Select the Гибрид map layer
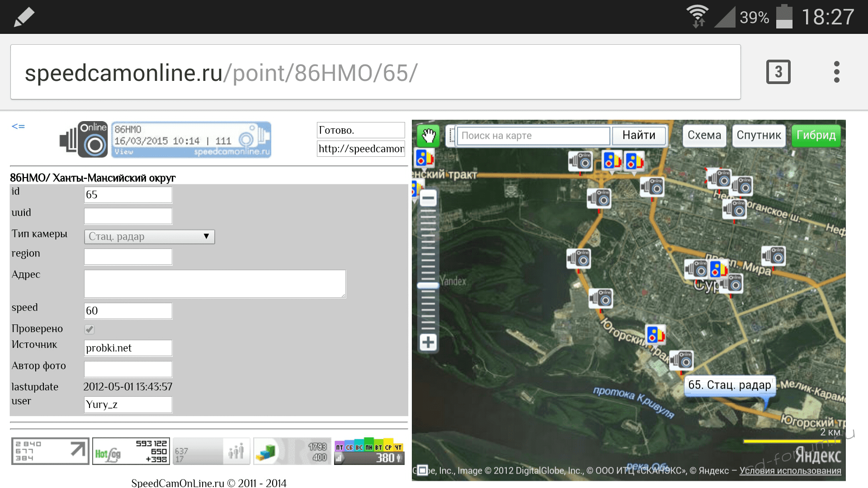The width and height of the screenshot is (868, 488). (816, 135)
